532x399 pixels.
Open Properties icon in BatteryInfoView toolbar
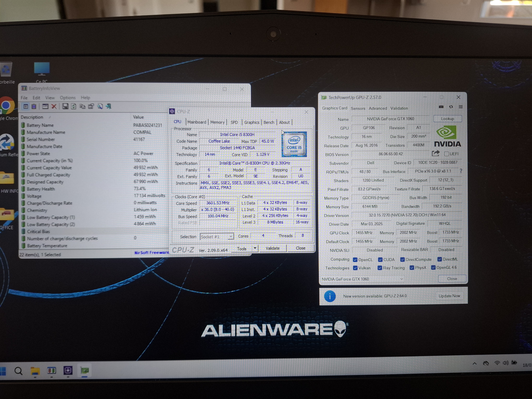coord(91,106)
